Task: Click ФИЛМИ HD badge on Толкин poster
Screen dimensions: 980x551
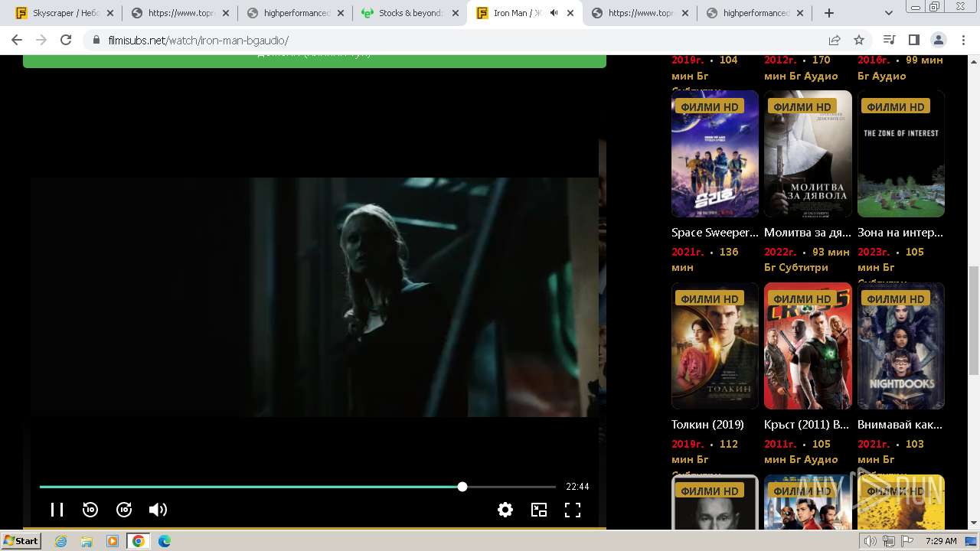Action: pyautogui.click(x=710, y=298)
